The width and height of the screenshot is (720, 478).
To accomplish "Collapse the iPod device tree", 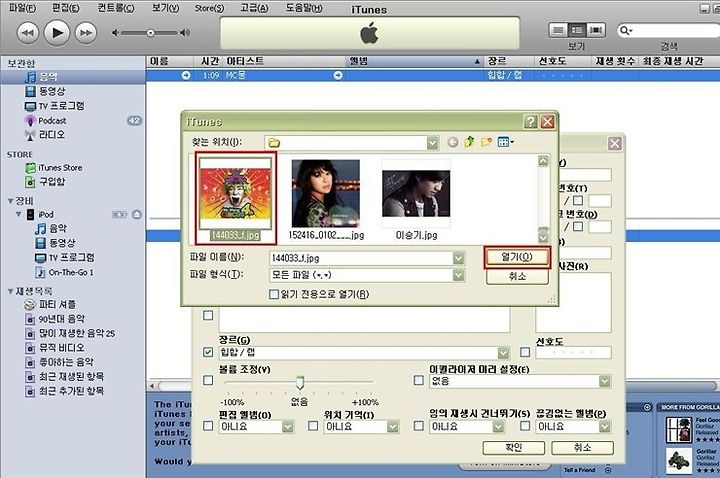I will tap(19, 214).
